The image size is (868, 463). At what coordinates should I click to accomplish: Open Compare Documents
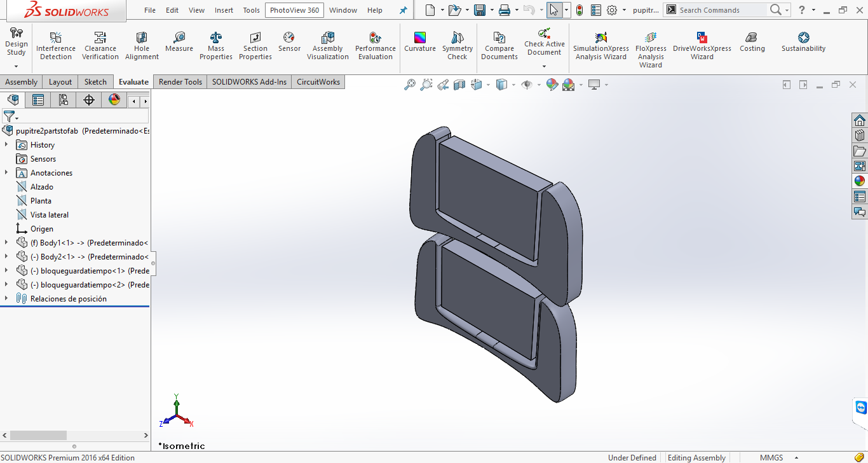pyautogui.click(x=499, y=46)
